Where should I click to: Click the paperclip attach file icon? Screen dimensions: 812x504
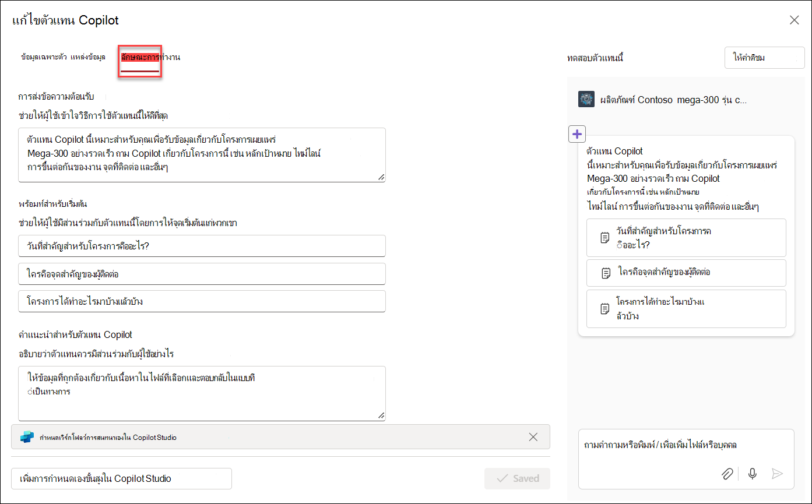pos(727,474)
